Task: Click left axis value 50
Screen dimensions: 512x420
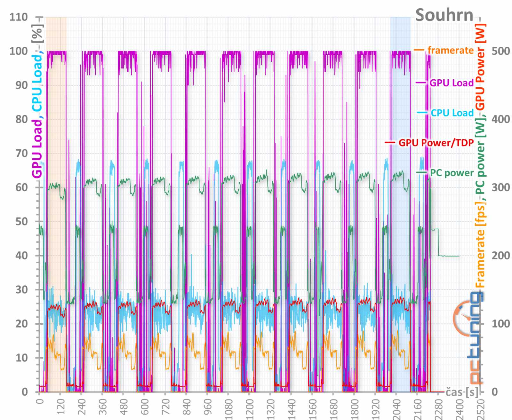Action: pyautogui.click(x=22, y=221)
